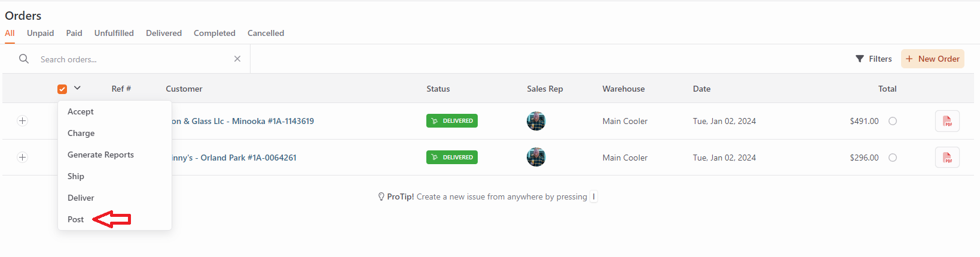The image size is (980, 257).
Task: Click the search magnifier icon
Action: [24, 59]
